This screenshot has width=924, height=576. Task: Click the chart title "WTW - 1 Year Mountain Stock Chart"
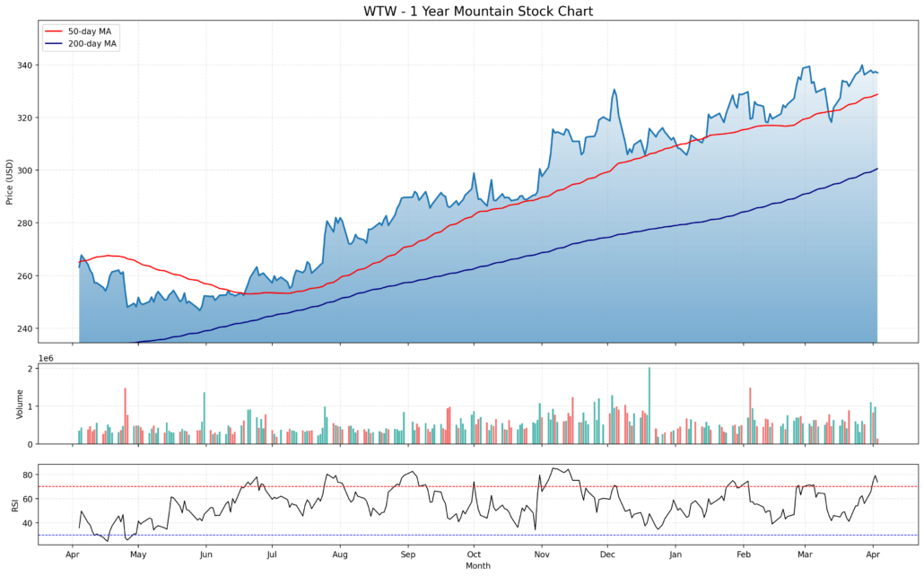pyautogui.click(x=478, y=11)
